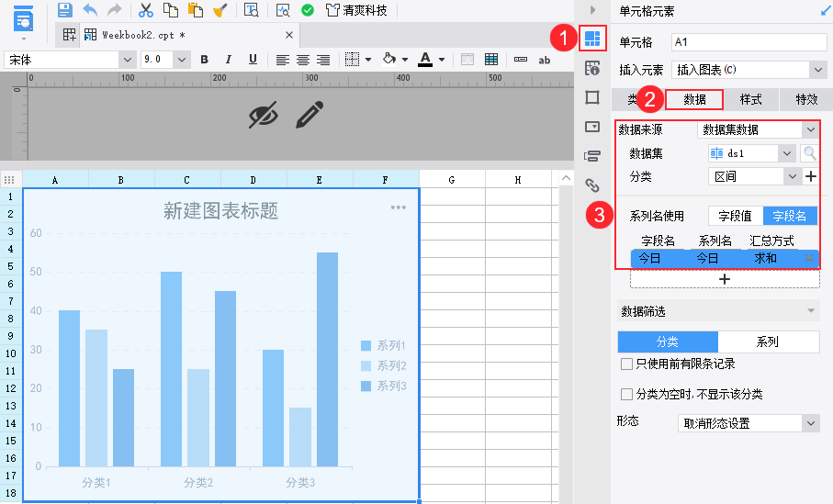Open the hyperlink panel chain icon
The height and width of the screenshot is (504, 833).
pyautogui.click(x=592, y=185)
